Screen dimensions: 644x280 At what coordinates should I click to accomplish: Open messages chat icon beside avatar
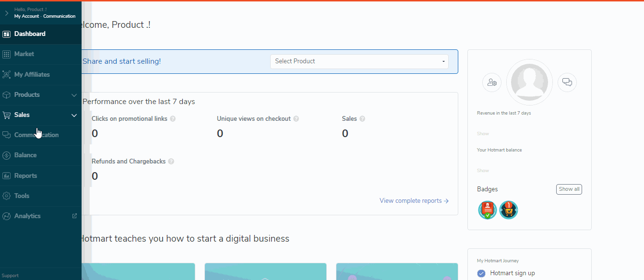coord(567,82)
